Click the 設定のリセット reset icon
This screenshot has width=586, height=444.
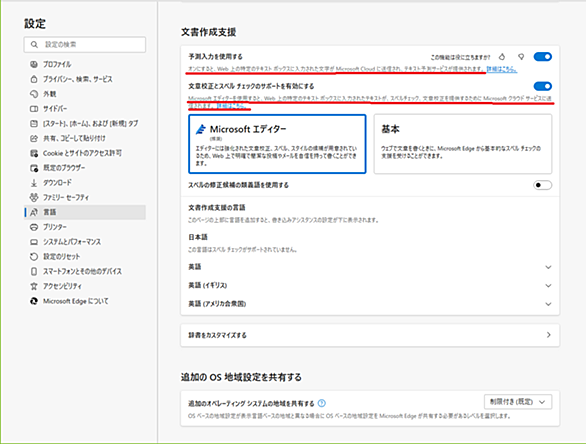tap(34, 256)
